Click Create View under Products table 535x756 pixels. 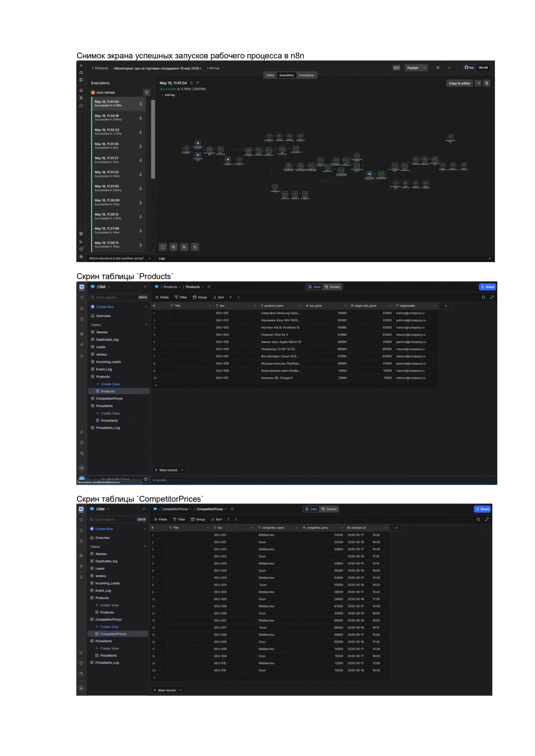(108, 384)
